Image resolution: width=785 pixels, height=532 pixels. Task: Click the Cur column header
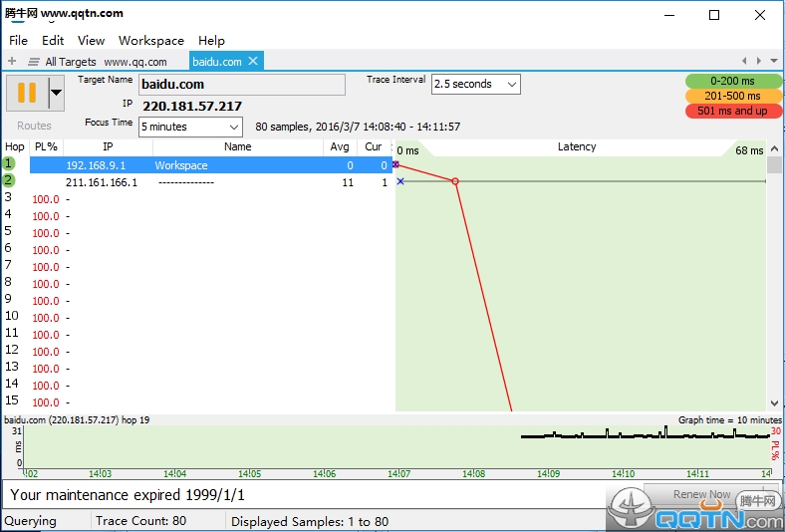coord(374,146)
